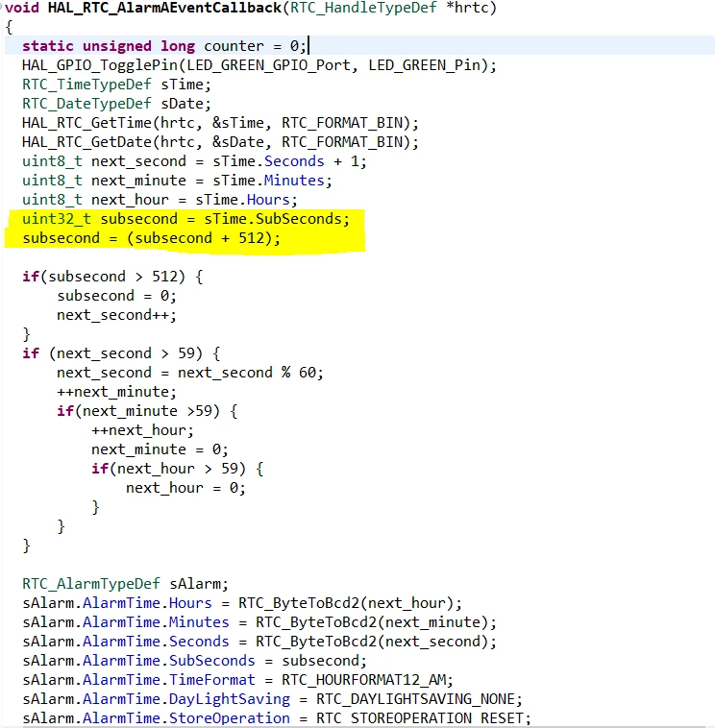Screen dimensions: 715x728
Task: Click the sAlarm.AlarmTime.DayLightSaving assignment line
Action: [x=272, y=699]
